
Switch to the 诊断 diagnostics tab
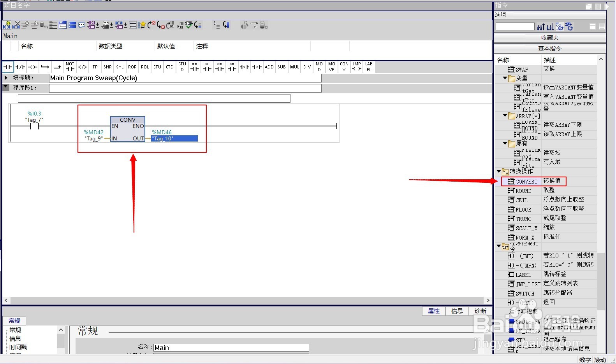(x=480, y=311)
